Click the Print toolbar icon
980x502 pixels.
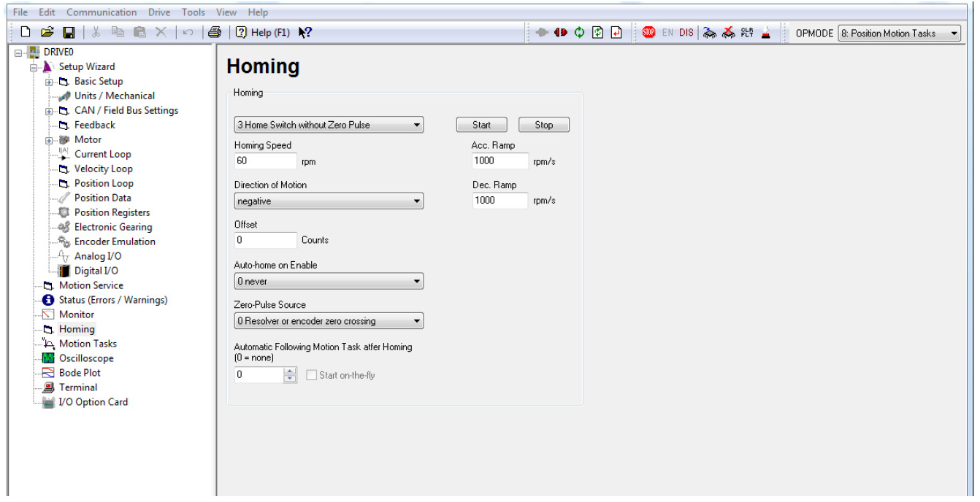coord(215,33)
